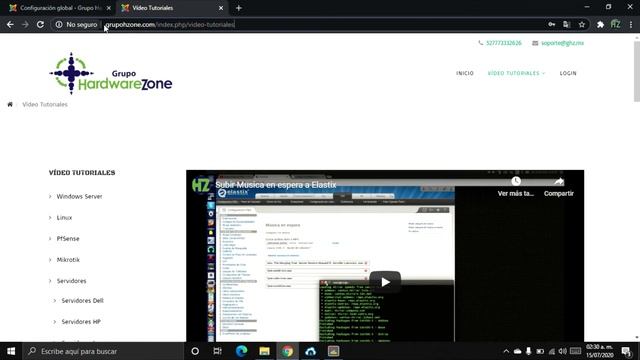
Task: Open the LOGIN menu item
Action: (568, 73)
